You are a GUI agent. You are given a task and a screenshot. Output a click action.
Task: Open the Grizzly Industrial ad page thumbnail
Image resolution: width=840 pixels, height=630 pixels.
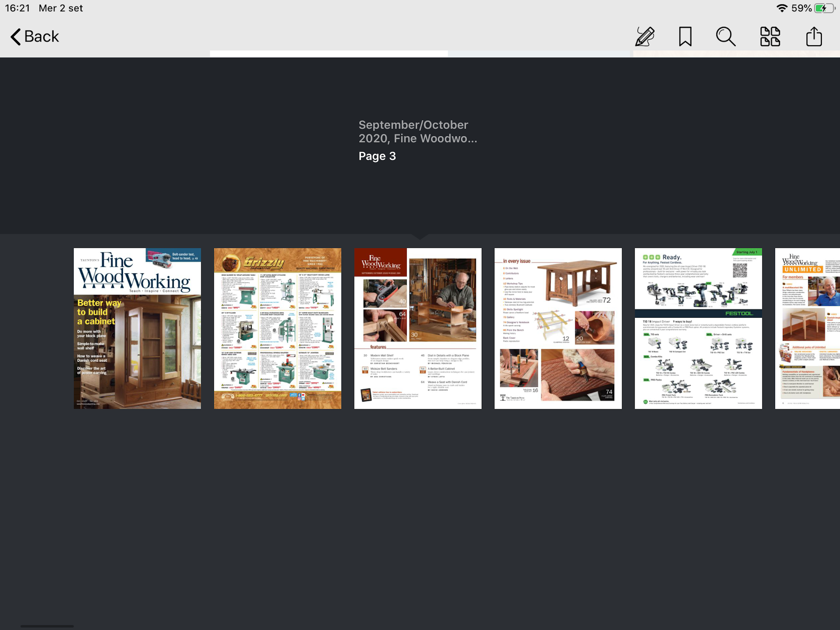click(277, 328)
